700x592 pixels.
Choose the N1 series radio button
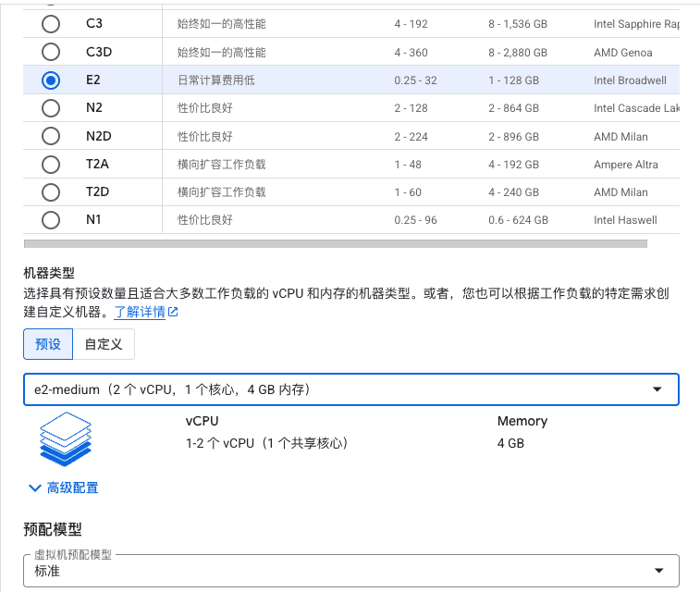click(x=51, y=220)
